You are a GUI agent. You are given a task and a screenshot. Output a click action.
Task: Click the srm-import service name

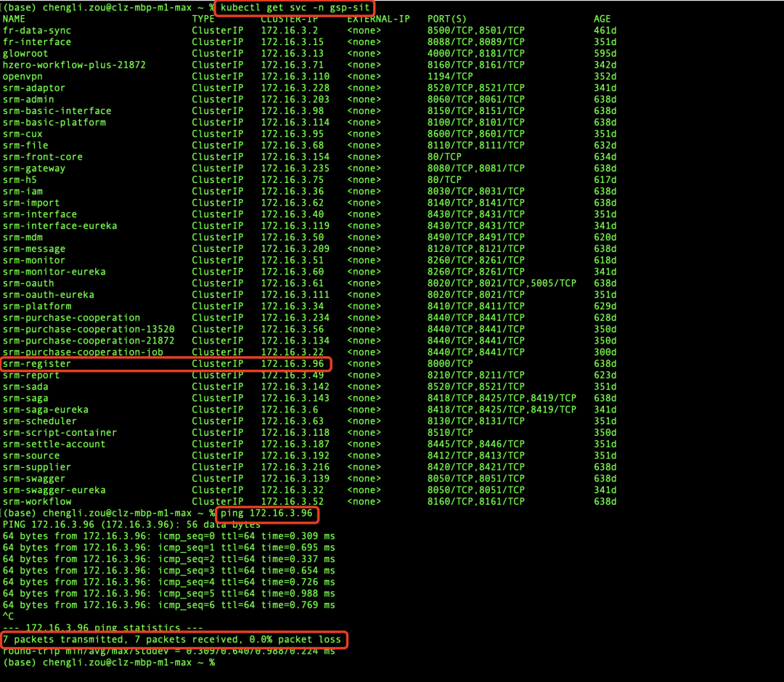(x=31, y=203)
